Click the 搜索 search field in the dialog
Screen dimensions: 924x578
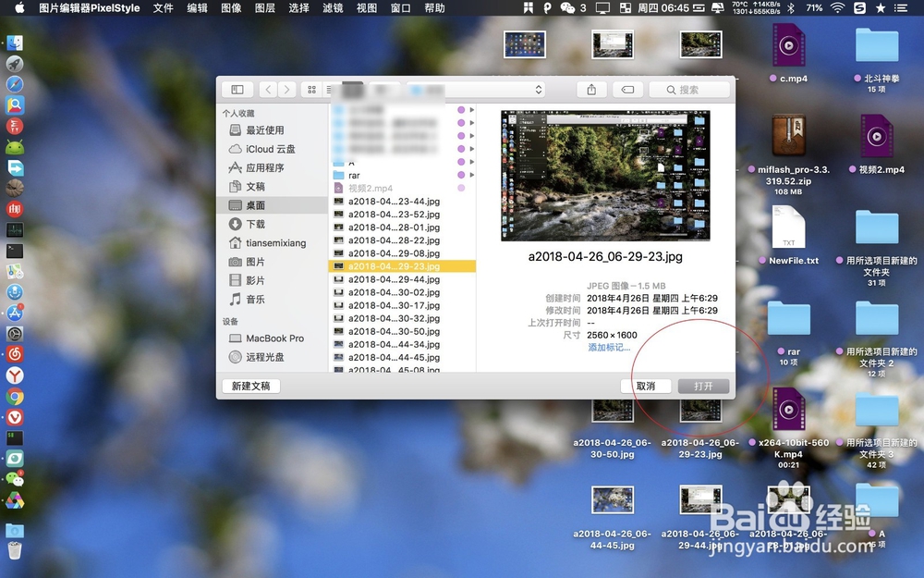[689, 90]
